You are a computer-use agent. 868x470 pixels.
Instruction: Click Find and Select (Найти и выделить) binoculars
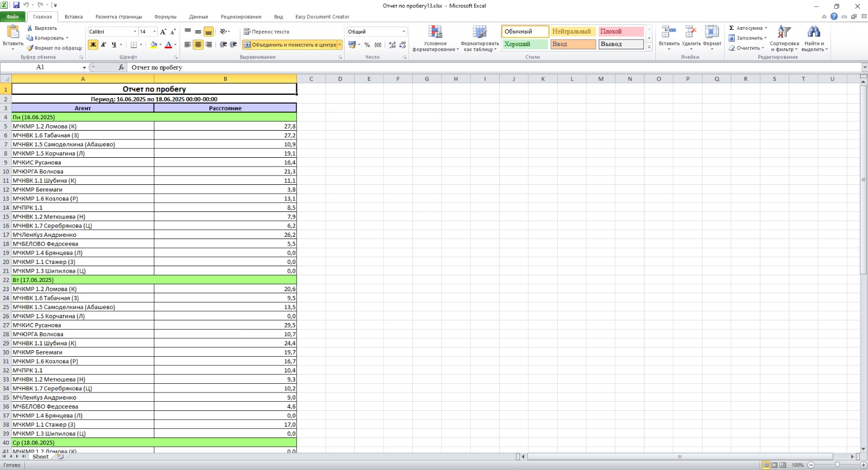pyautogui.click(x=814, y=38)
